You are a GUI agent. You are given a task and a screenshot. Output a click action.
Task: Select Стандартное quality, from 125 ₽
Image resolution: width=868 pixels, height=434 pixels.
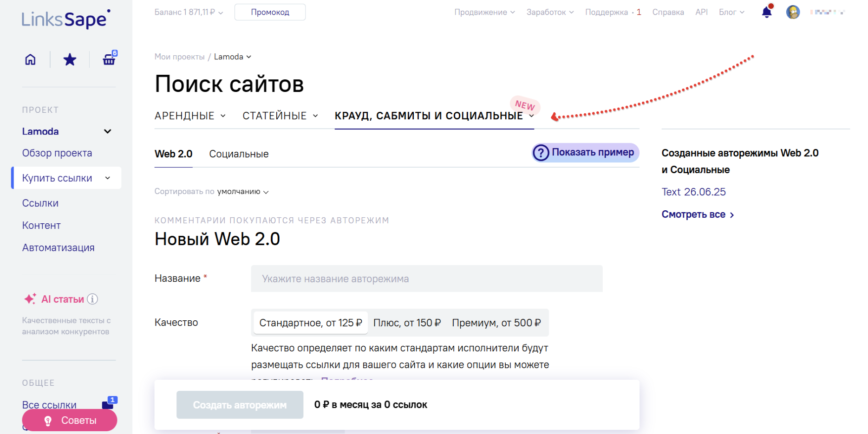310,323
